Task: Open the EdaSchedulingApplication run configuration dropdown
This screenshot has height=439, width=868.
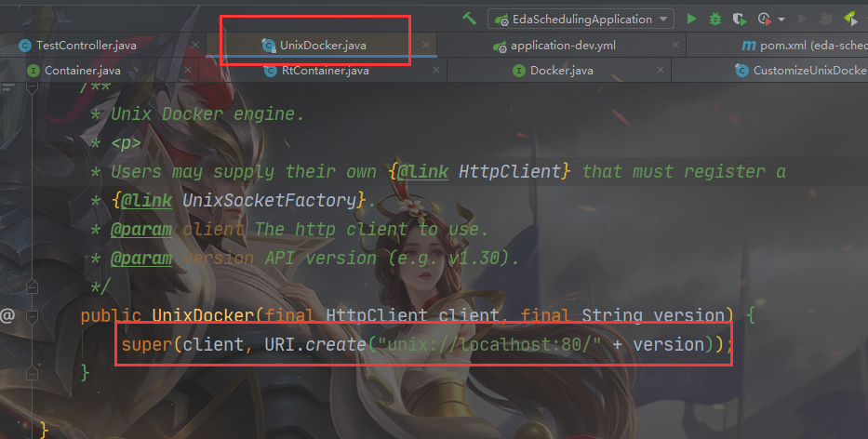Action: (581, 19)
